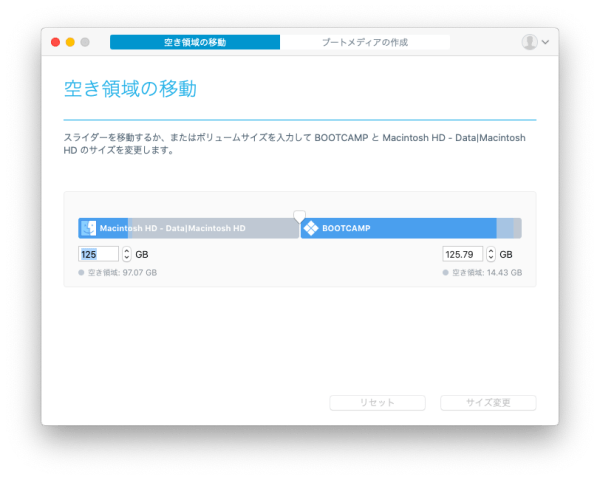
Task: Click the partition divider slider handle
Action: click(299, 216)
